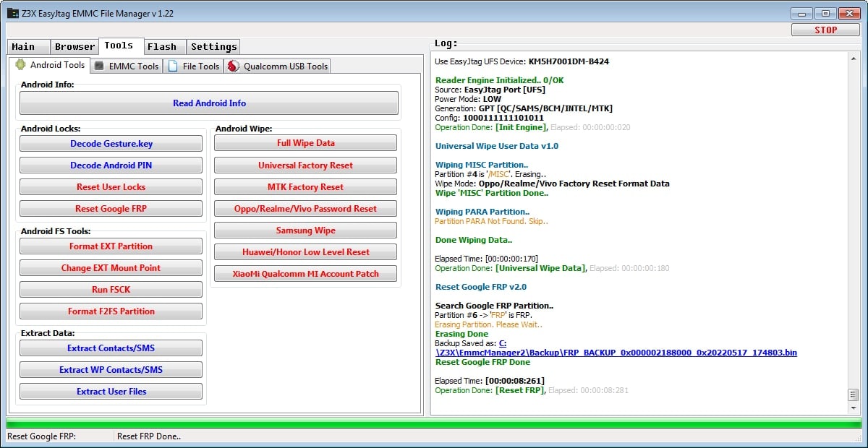Select the Tools tab
The height and width of the screenshot is (448, 868).
[x=121, y=45]
